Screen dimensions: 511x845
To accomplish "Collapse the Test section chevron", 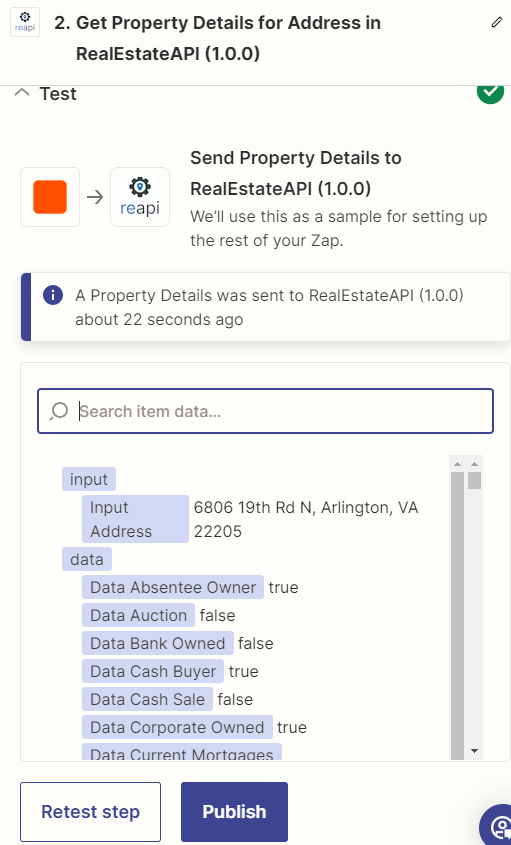I will tap(22, 93).
